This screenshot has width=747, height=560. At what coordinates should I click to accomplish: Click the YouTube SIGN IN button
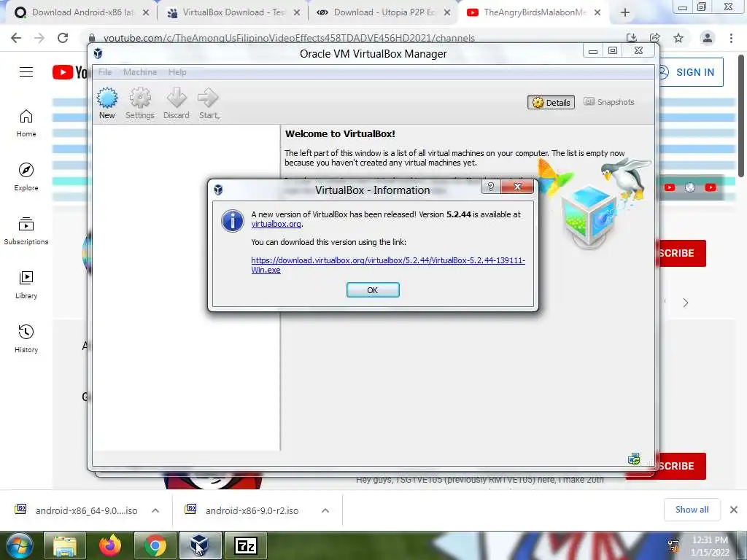(x=690, y=72)
